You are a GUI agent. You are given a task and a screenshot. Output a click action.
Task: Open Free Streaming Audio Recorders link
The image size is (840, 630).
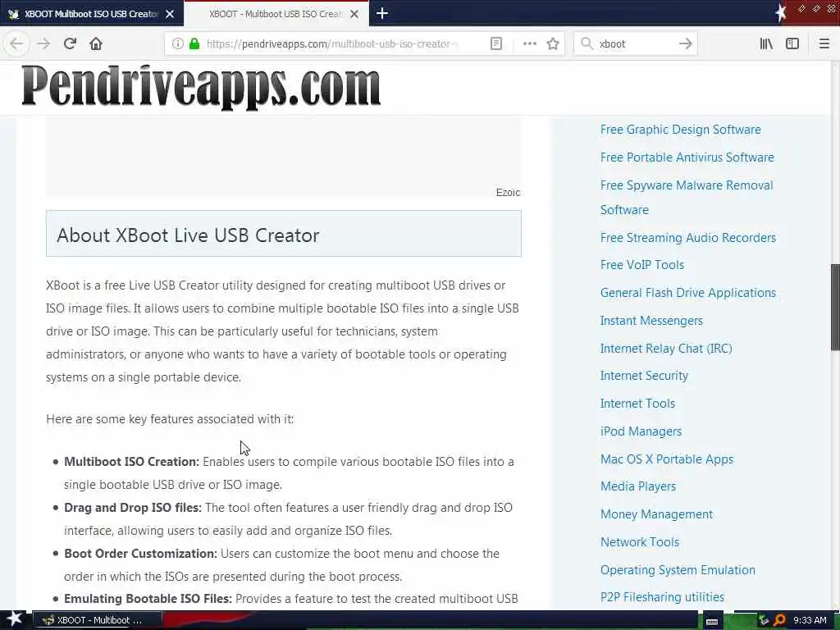(688, 237)
